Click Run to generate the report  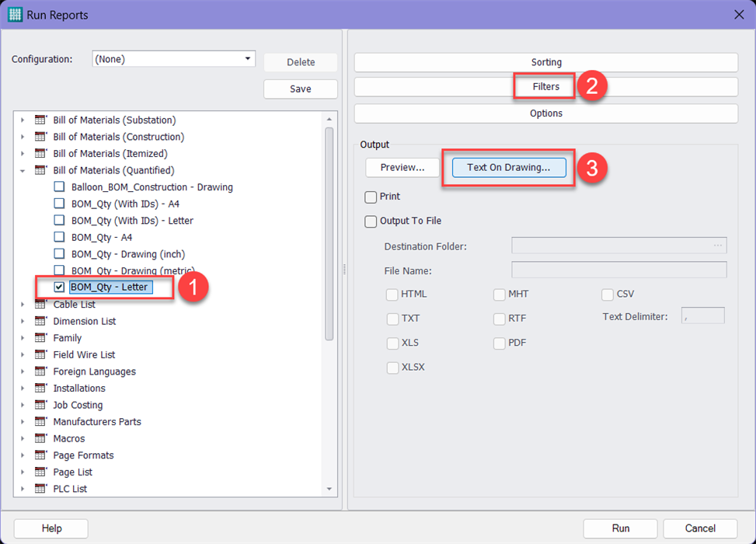(x=619, y=528)
